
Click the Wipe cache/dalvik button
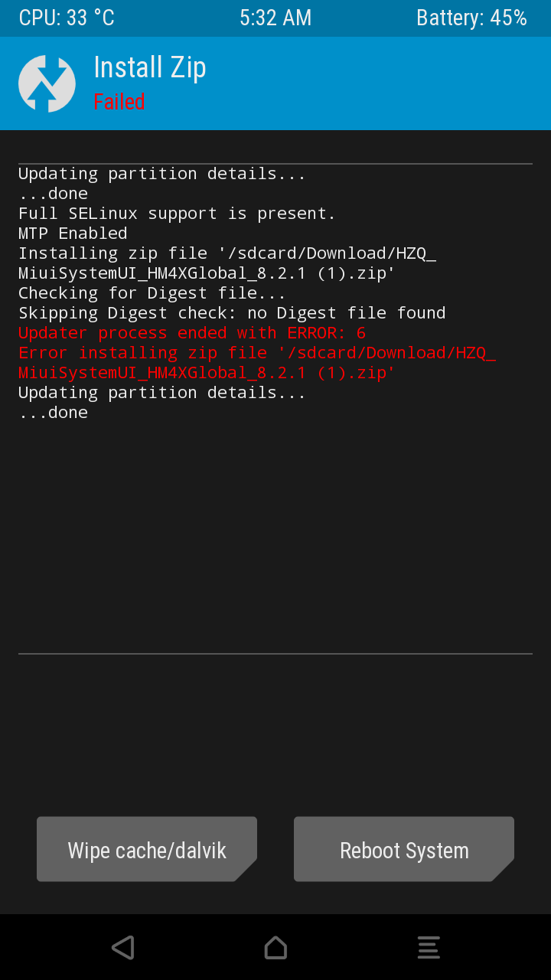click(147, 850)
